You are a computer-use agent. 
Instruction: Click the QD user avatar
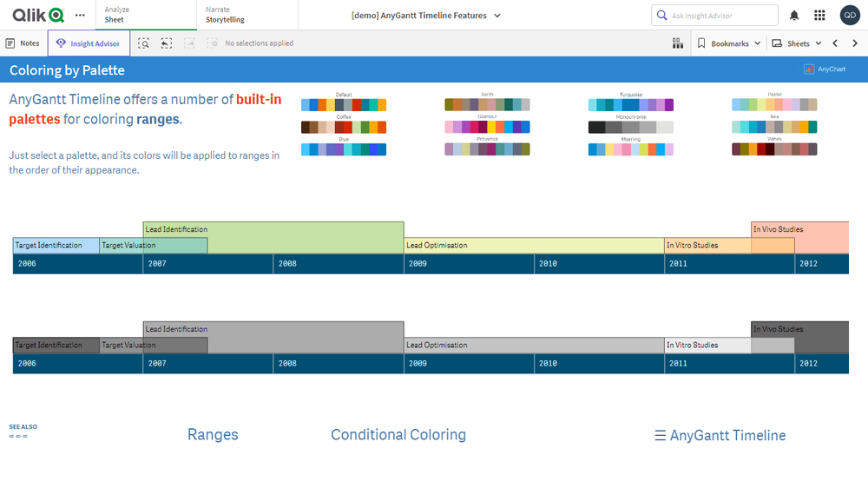[x=850, y=15]
